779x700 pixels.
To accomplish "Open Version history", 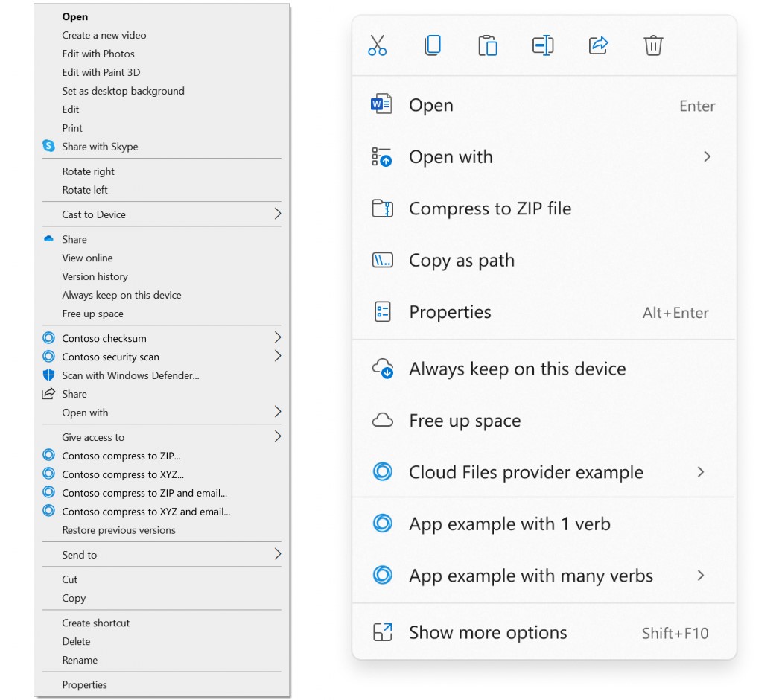I will coord(95,276).
